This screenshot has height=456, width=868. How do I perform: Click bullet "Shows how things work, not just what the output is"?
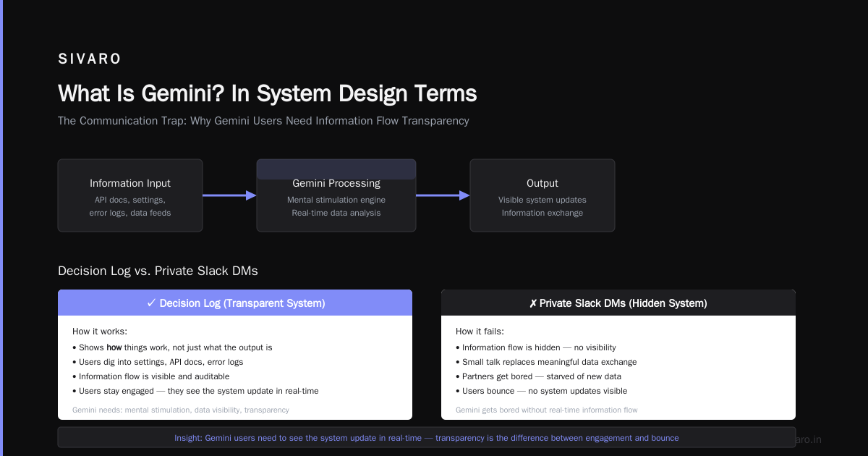click(172, 347)
